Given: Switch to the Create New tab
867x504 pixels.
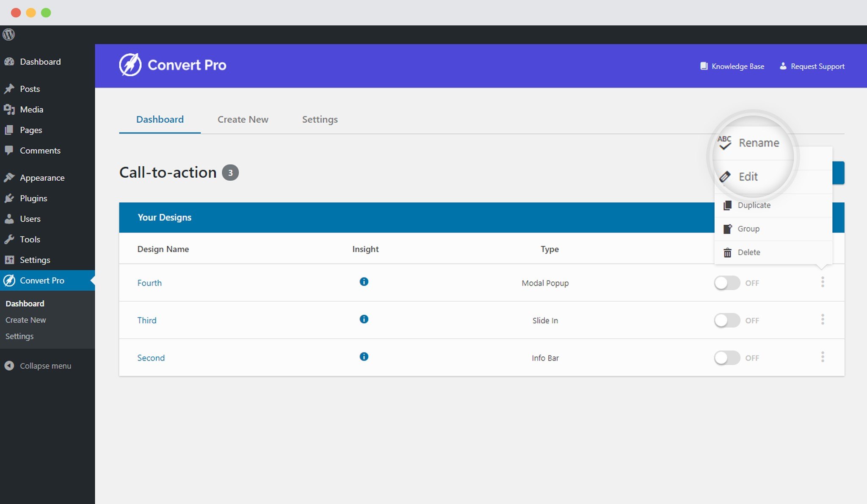Looking at the screenshot, I should (x=243, y=119).
